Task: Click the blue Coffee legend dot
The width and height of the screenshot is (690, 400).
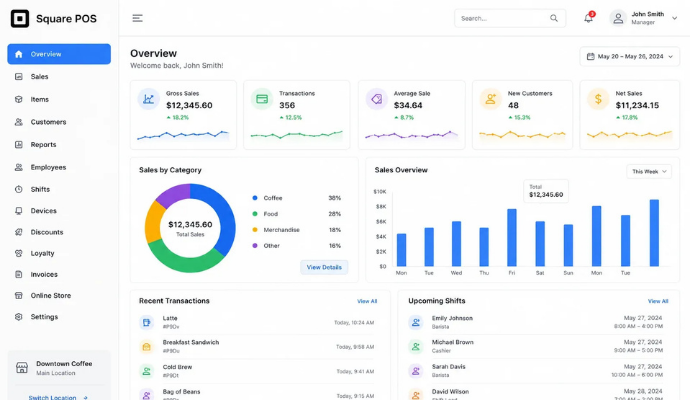Action: pos(255,198)
